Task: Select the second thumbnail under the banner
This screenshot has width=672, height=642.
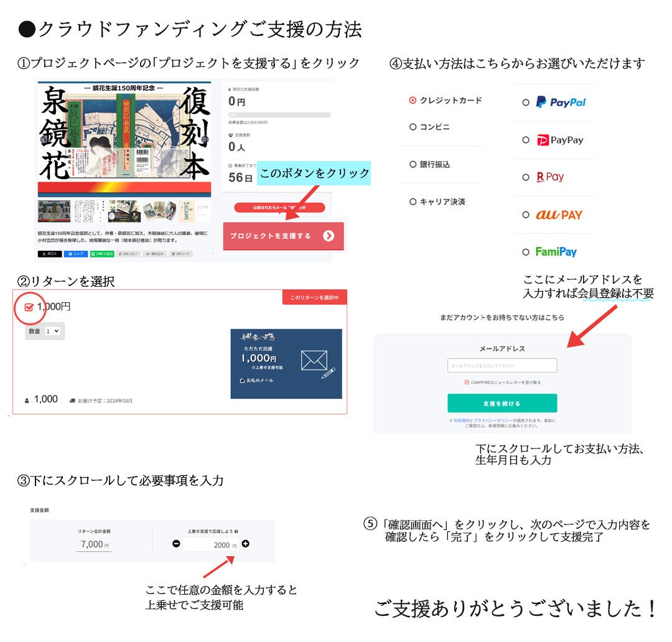Action: pos(88,211)
